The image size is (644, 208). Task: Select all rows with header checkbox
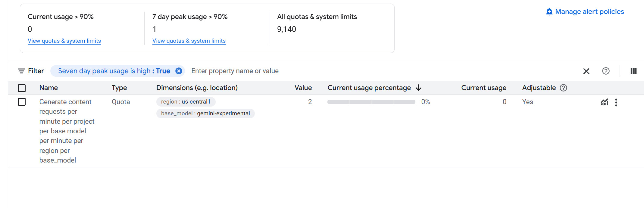[22, 88]
